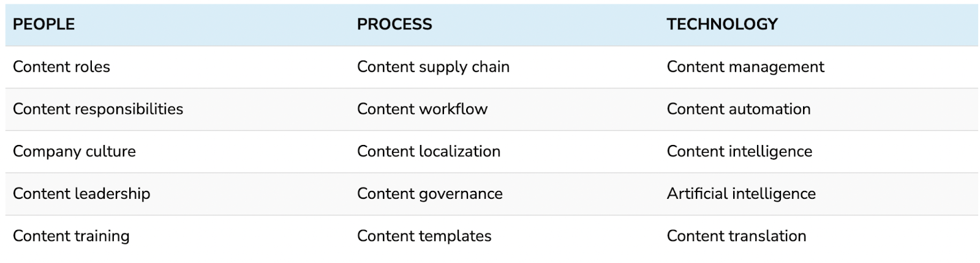The width and height of the screenshot is (980, 263).
Task: Click the PEOPLE column header
Action: click(x=43, y=24)
